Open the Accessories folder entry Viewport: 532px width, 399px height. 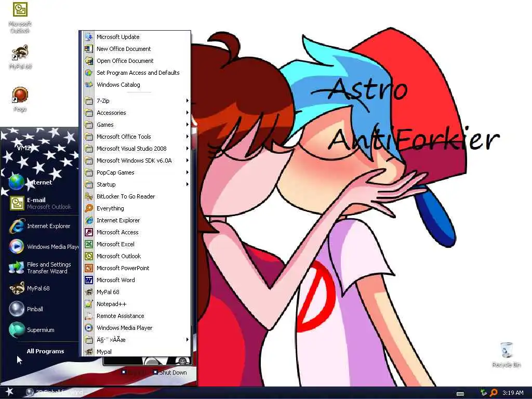coord(137,113)
